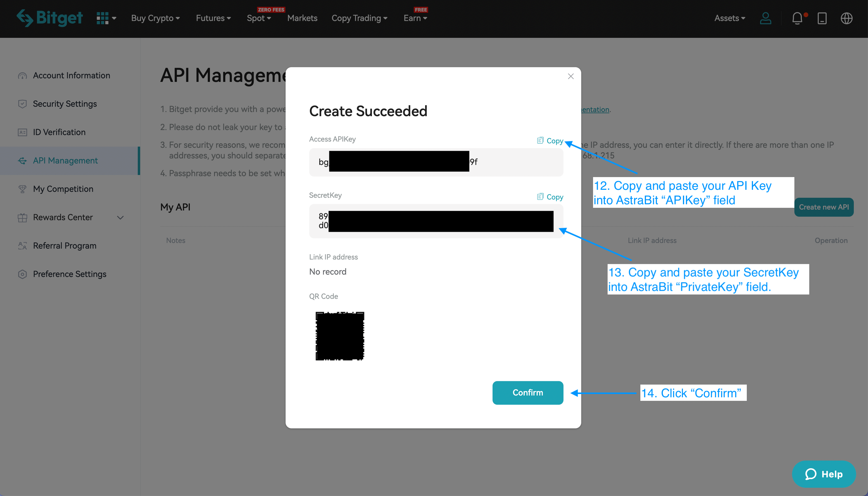Image resolution: width=868 pixels, height=496 pixels.
Task: Click the "No record" text
Action: click(x=328, y=272)
